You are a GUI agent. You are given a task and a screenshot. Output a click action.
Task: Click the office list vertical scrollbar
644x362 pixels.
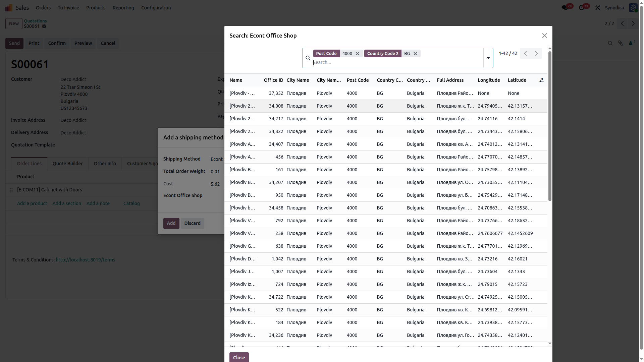click(x=549, y=126)
